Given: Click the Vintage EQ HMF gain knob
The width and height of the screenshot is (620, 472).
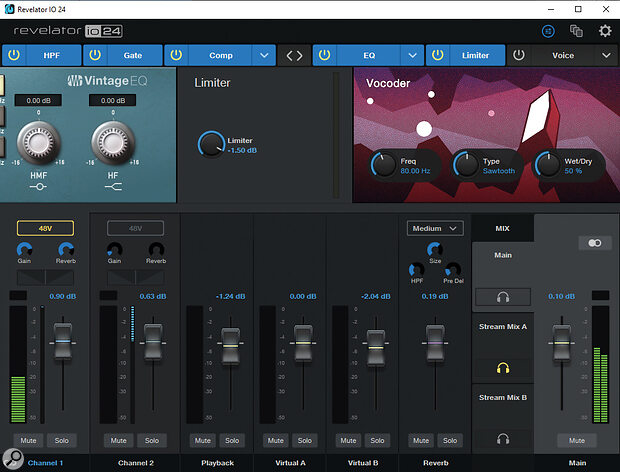Looking at the screenshot, I should tap(38, 142).
